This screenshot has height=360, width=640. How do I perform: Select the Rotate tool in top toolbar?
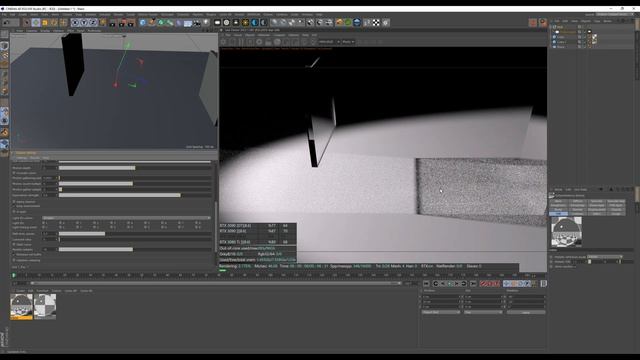[54, 22]
